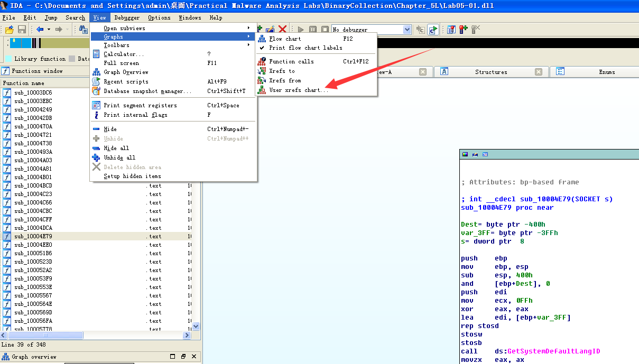Click the Xrefs from menu icon

click(x=262, y=80)
